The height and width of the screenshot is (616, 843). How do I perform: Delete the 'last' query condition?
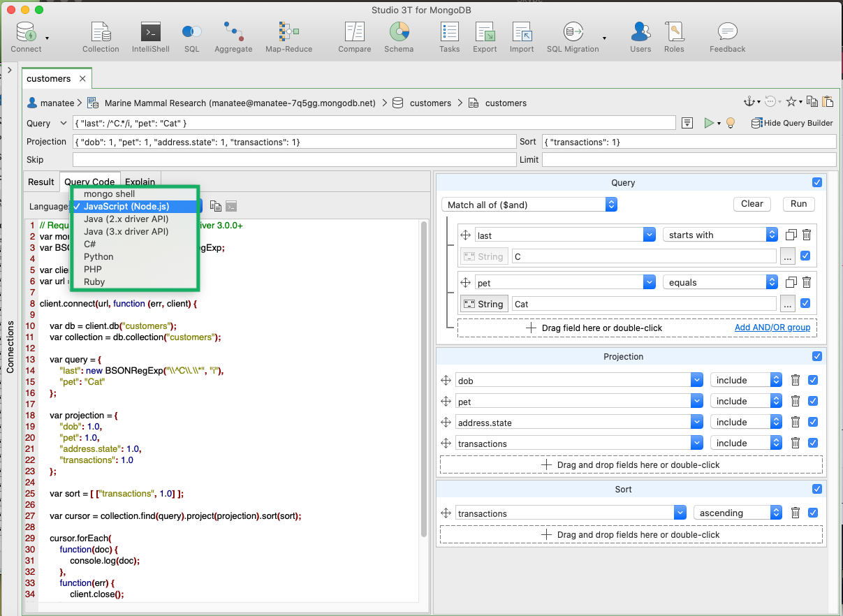807,235
